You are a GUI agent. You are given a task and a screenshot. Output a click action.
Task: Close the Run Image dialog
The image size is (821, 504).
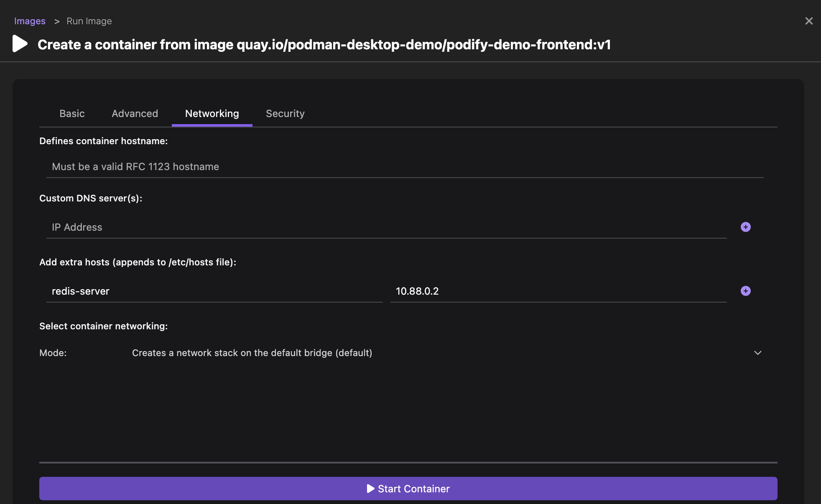[809, 21]
